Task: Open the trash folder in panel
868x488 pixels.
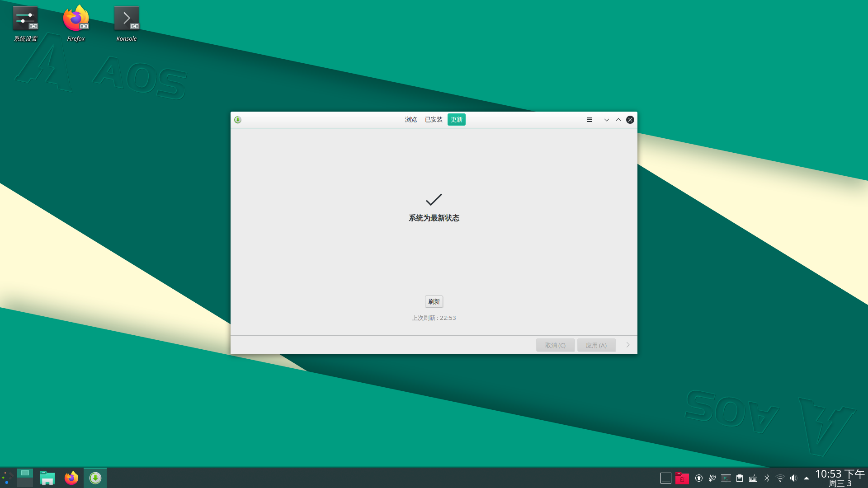Action: click(682, 478)
